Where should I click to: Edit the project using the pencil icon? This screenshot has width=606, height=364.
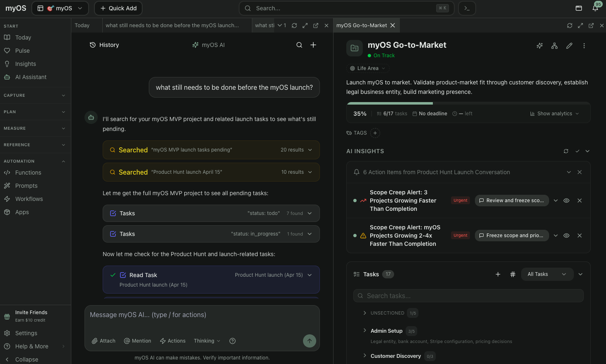tap(569, 46)
